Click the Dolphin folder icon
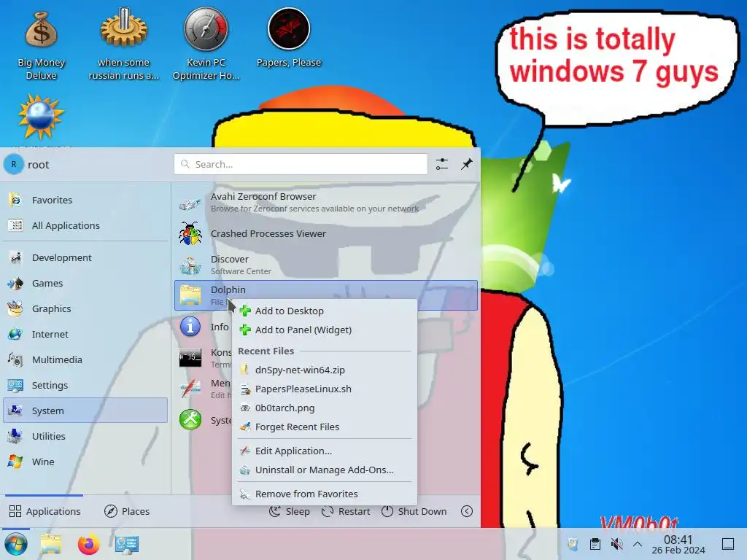 click(x=190, y=295)
